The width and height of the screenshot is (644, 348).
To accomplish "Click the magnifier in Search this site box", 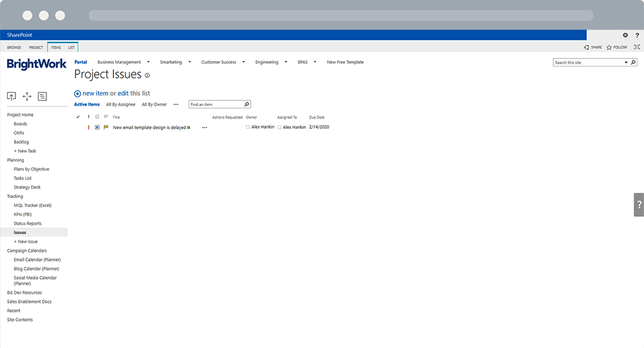I will [633, 63].
